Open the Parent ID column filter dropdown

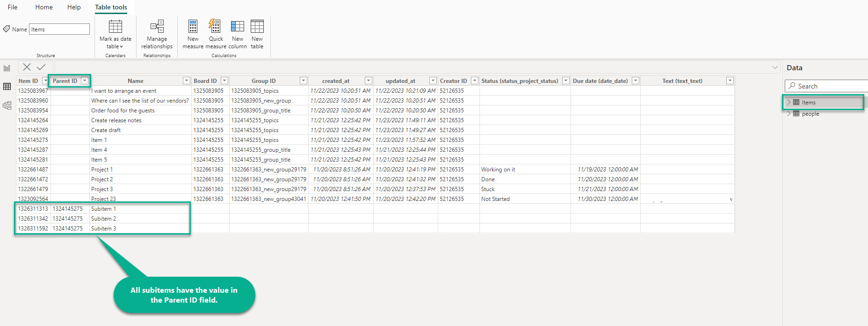pyautogui.click(x=85, y=81)
